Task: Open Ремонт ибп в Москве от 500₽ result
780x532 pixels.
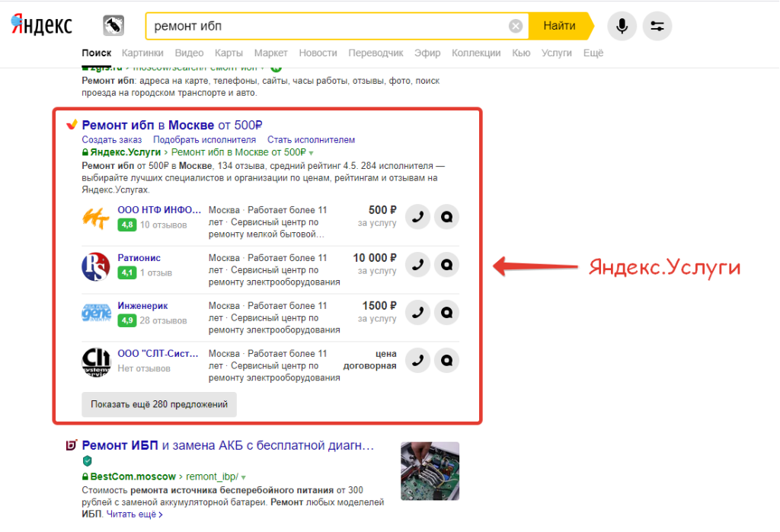Action: pyautogui.click(x=172, y=125)
